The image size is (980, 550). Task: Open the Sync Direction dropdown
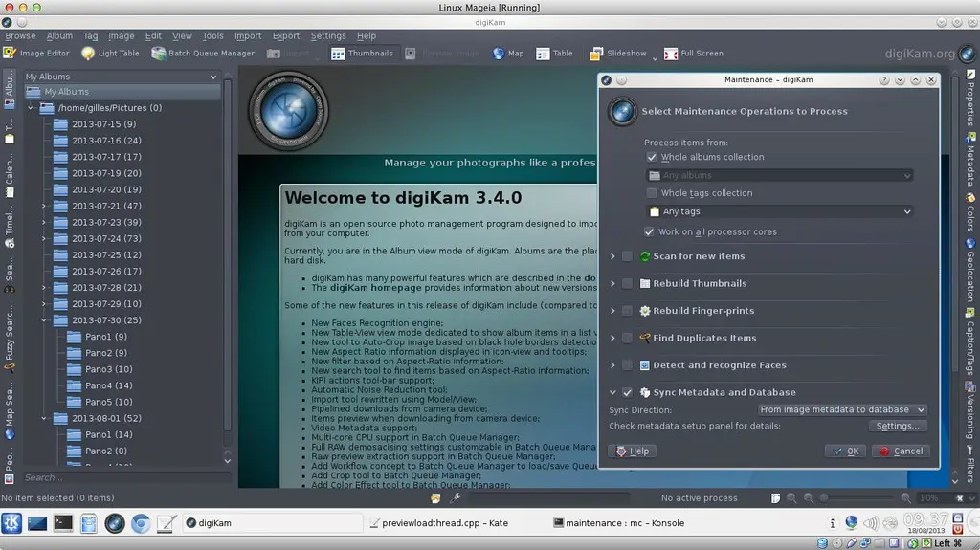pyautogui.click(x=841, y=409)
